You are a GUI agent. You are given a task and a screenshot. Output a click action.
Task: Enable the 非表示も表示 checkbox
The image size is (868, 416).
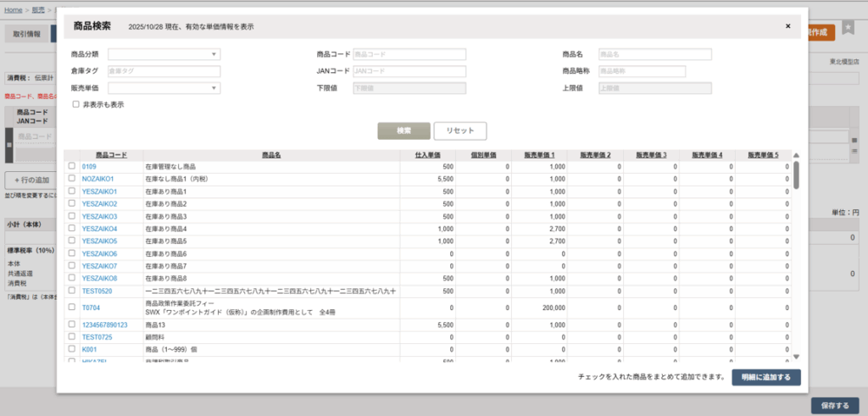(x=75, y=104)
